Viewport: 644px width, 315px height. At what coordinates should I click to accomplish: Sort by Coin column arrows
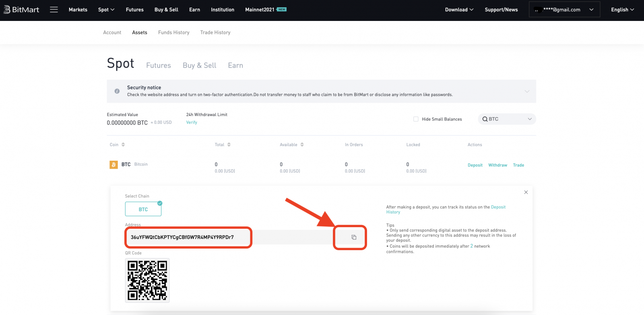[x=123, y=145]
